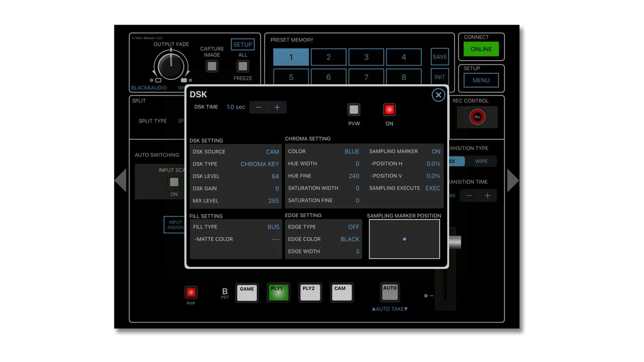Select preset memory 3
Screen dimensions: 644x362
point(366,57)
